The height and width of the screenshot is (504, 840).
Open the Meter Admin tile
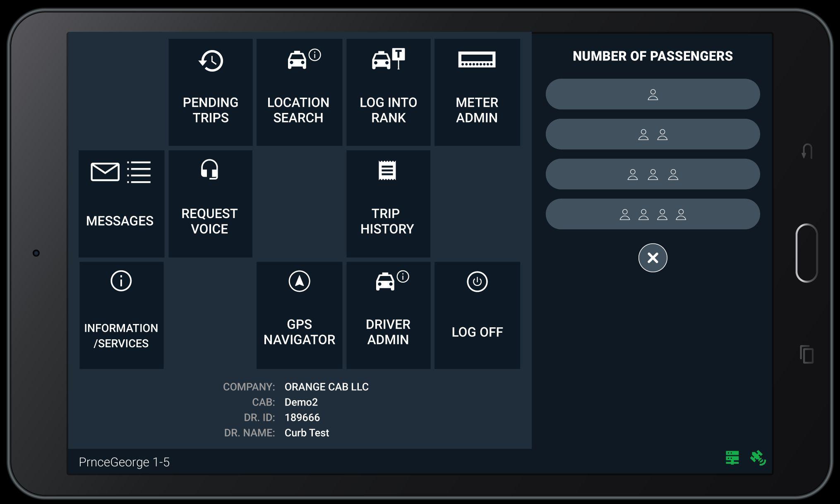click(477, 92)
